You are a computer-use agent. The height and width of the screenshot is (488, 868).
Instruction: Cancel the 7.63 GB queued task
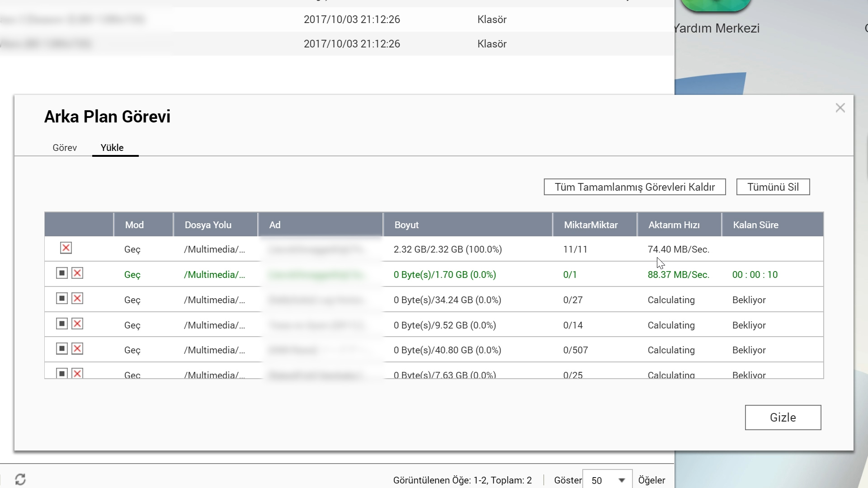[77, 373]
